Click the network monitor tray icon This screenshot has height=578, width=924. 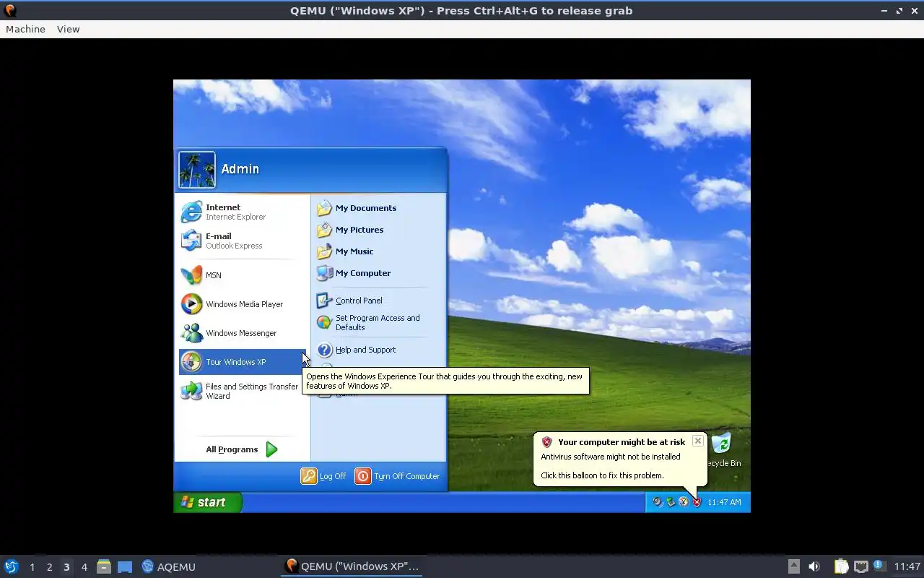[860, 566]
